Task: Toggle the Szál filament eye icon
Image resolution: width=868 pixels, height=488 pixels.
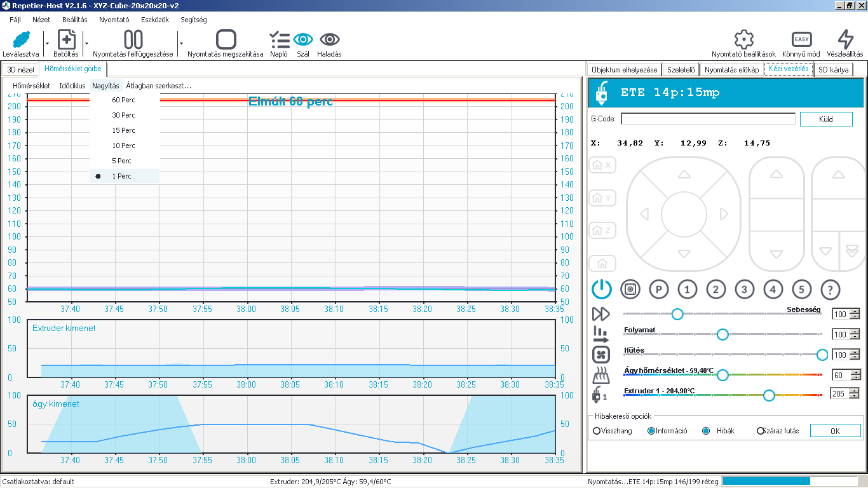Action: point(303,39)
